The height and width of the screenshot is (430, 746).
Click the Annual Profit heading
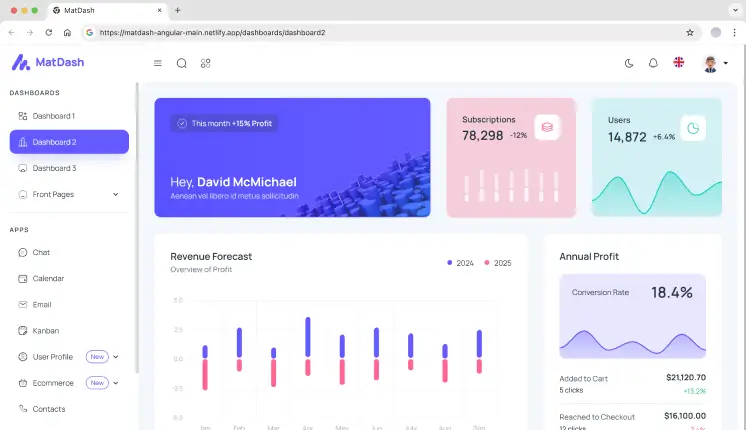[x=589, y=256]
